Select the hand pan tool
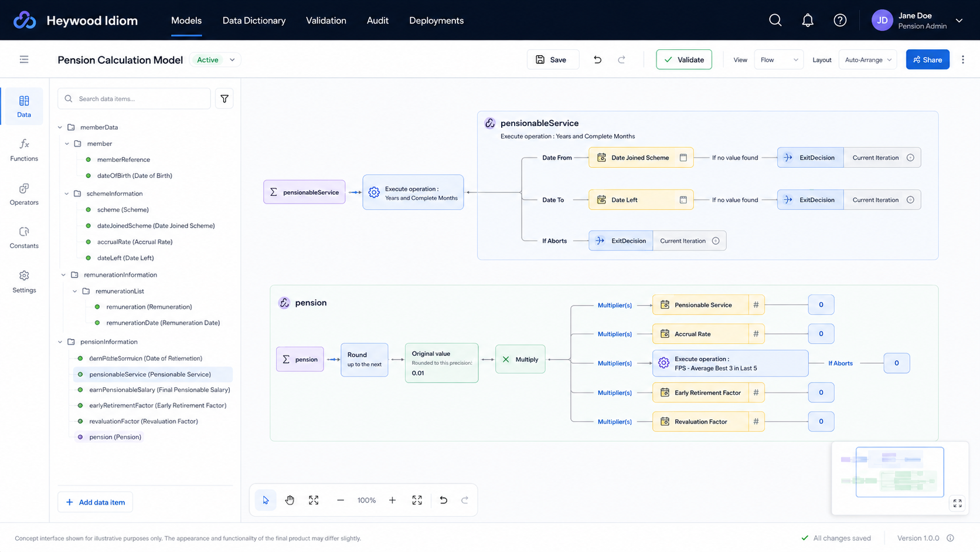The image size is (980, 552). point(290,500)
